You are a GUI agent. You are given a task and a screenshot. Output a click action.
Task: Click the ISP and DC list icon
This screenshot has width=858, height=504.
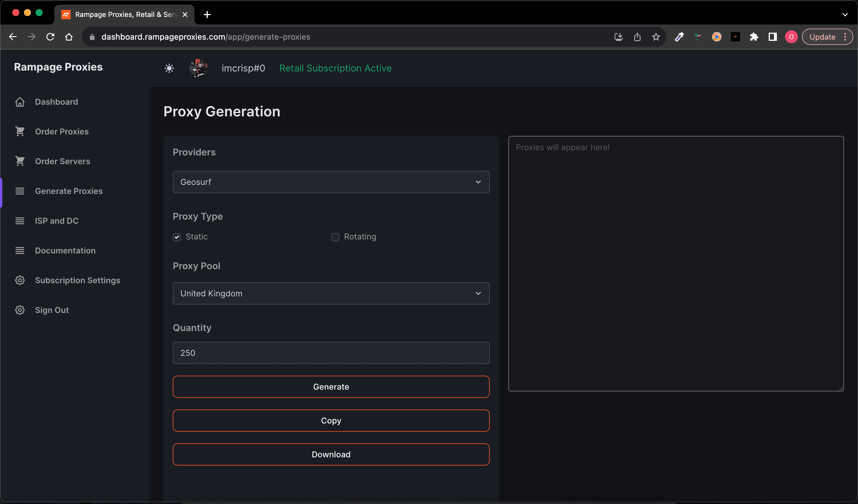tap(20, 221)
